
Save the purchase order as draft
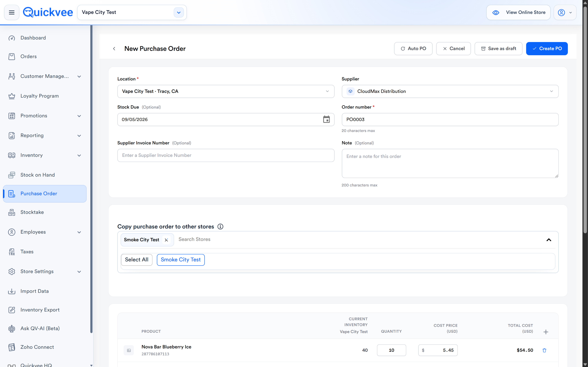498,49
